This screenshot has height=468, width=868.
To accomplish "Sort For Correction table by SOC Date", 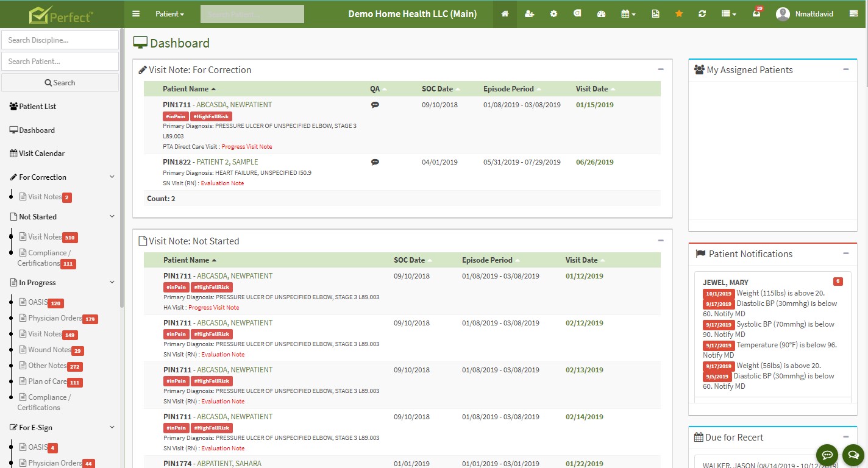I will point(441,89).
